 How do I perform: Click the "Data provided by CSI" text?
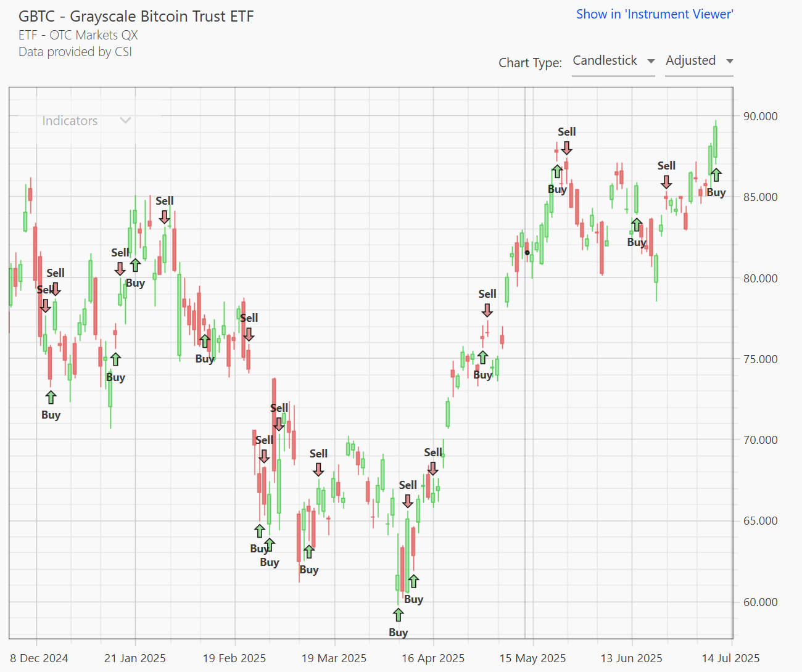point(75,52)
